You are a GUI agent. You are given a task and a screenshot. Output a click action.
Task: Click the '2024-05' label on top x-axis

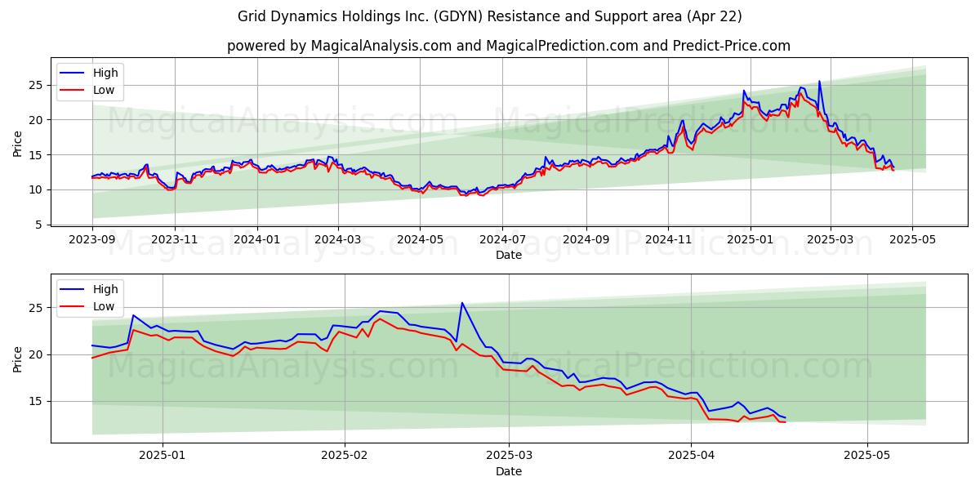click(421, 240)
